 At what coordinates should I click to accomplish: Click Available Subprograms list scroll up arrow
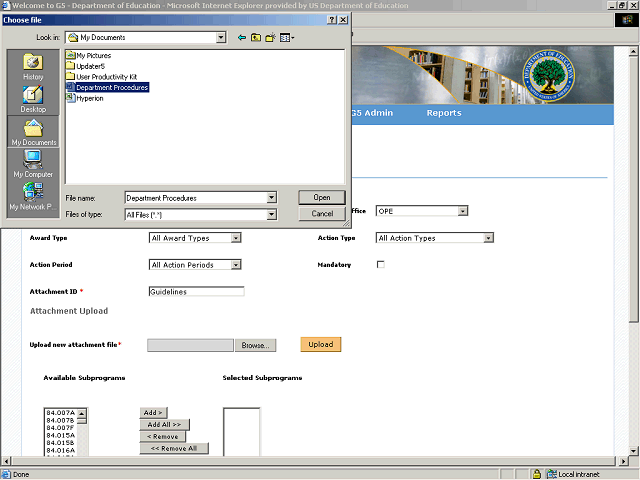[x=82, y=413]
